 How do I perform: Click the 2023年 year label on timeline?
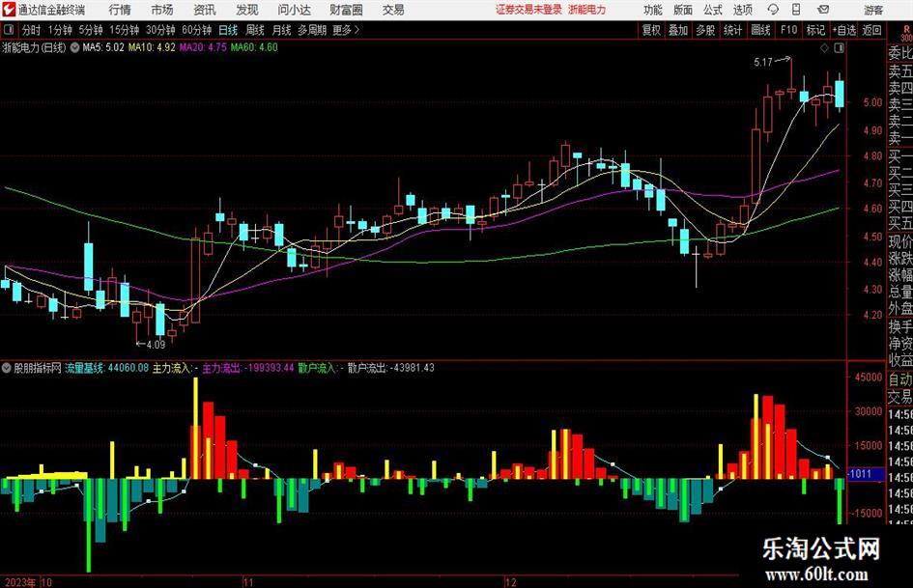click(19, 582)
